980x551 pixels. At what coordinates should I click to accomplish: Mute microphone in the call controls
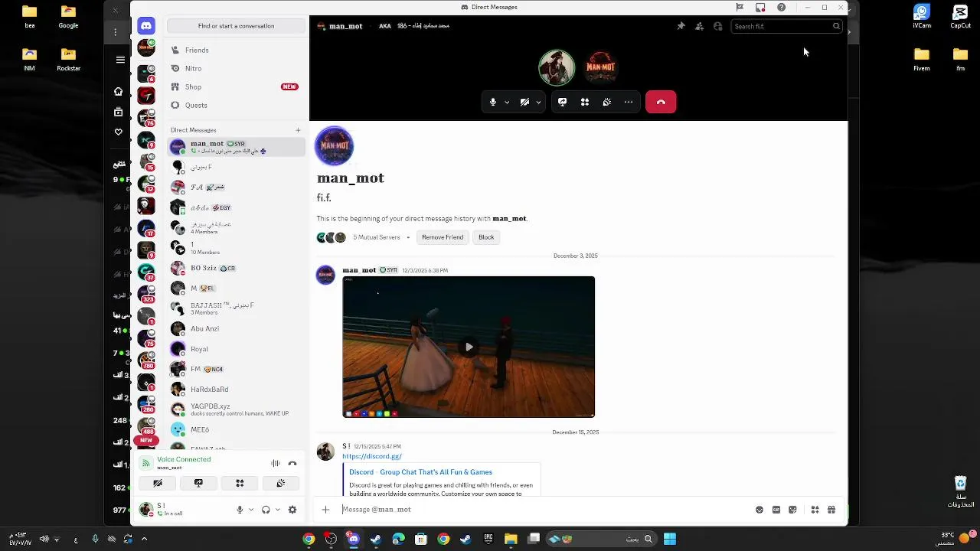point(493,102)
